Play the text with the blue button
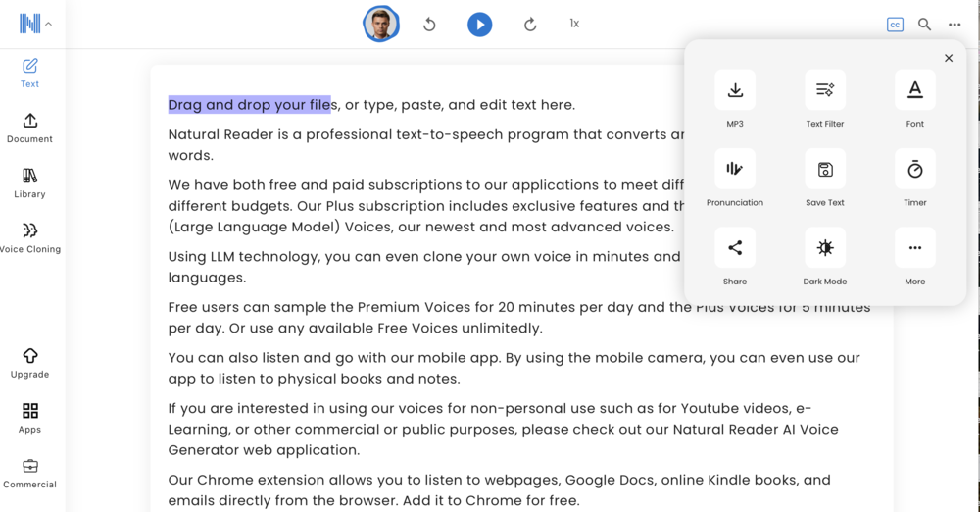980x512 pixels. coord(480,25)
